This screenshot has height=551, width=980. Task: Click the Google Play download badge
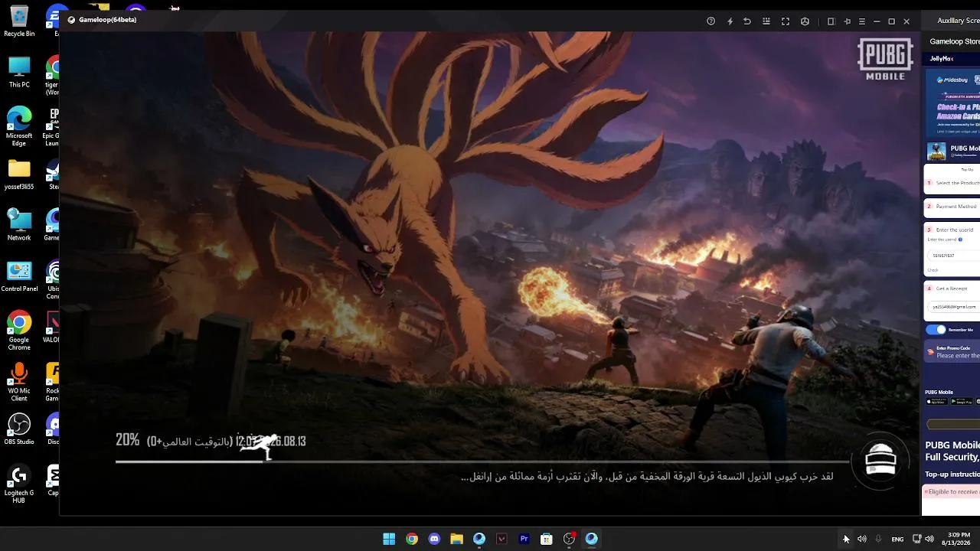961,401
